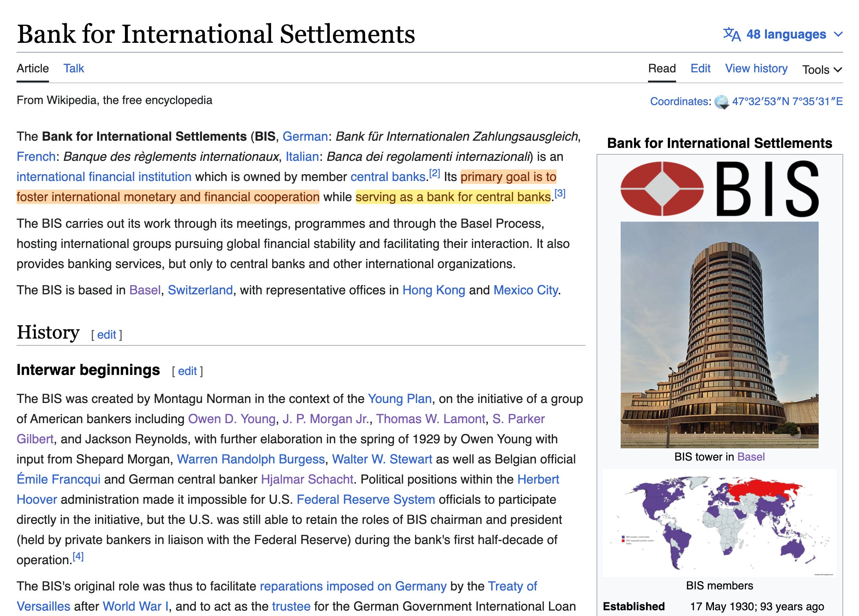The width and height of the screenshot is (859, 616).
Task: Open the Herbert Hoover link
Action: [538, 479]
